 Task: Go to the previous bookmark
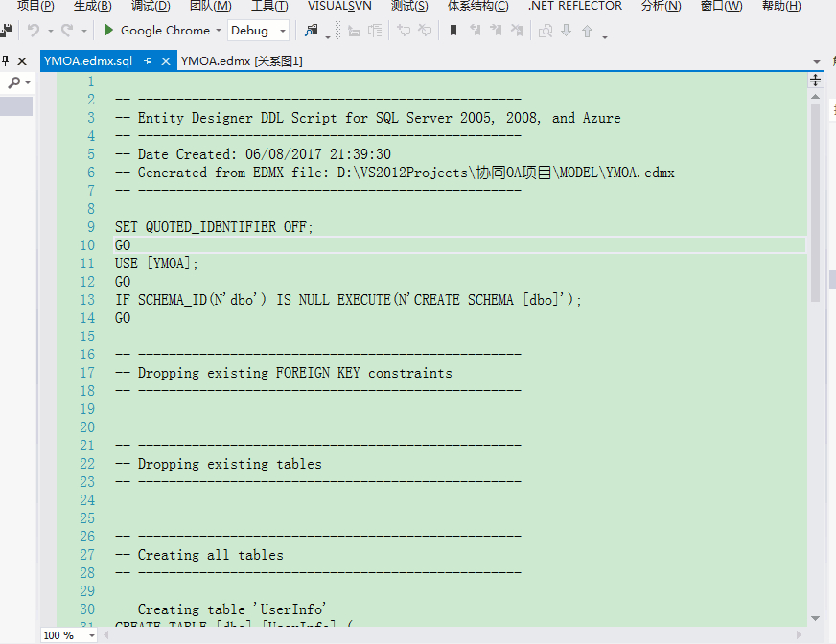point(476,31)
